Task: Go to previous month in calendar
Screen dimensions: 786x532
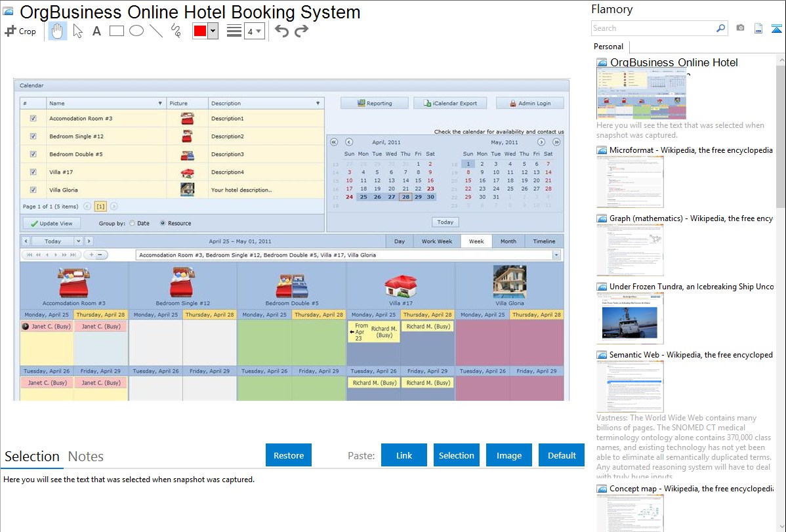Action: click(349, 142)
